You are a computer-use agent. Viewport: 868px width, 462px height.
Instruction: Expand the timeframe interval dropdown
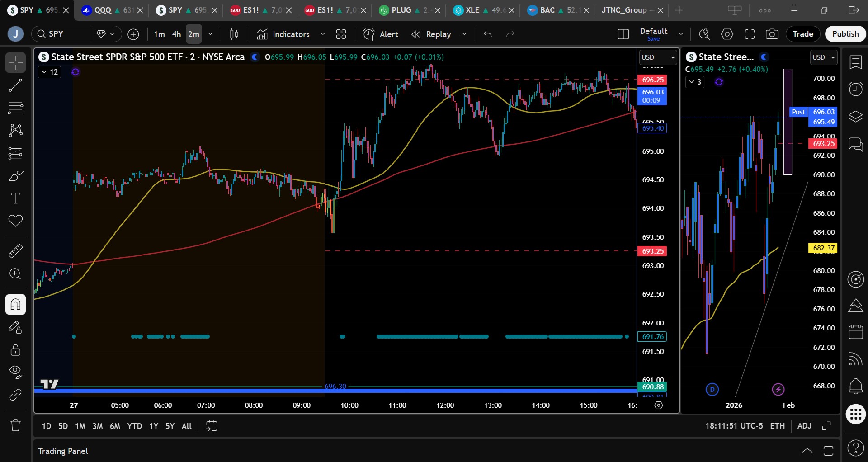click(x=210, y=34)
